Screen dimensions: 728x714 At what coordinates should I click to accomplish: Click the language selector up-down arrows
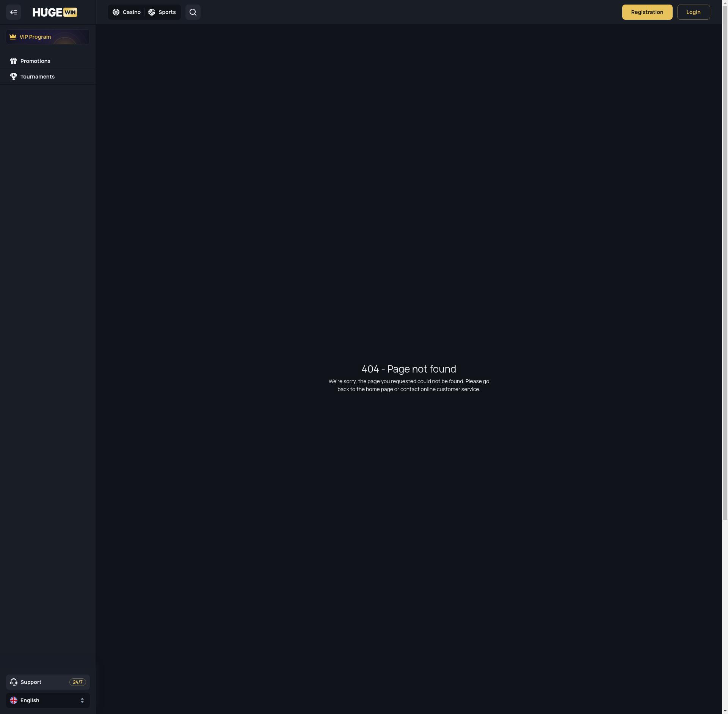(82, 700)
